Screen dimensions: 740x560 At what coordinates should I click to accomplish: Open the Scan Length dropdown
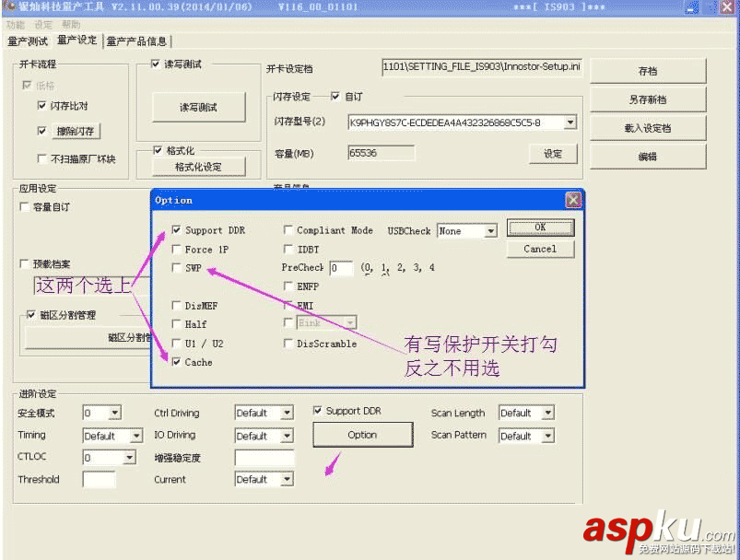pos(547,413)
